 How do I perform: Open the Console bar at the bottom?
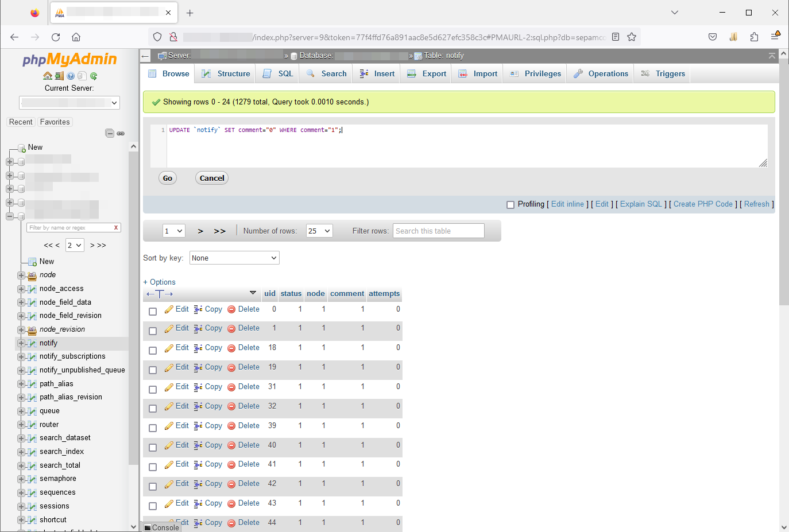point(161,527)
